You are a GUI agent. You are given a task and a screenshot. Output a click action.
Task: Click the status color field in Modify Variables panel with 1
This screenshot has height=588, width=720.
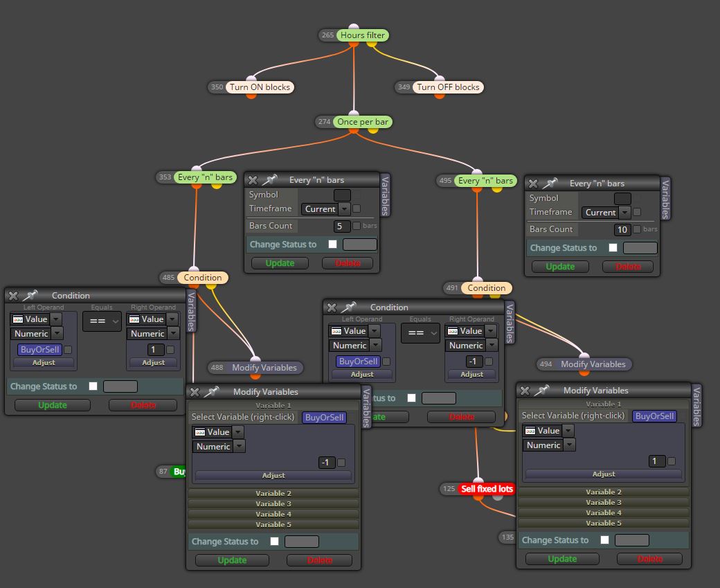[x=632, y=540]
